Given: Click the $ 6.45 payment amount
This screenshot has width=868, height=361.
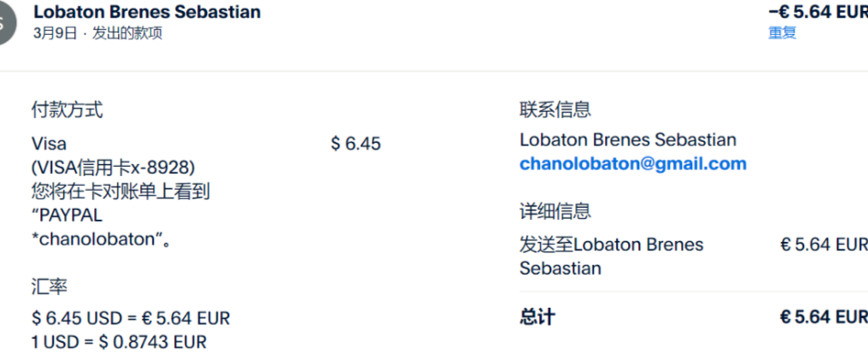Looking at the screenshot, I should (355, 144).
